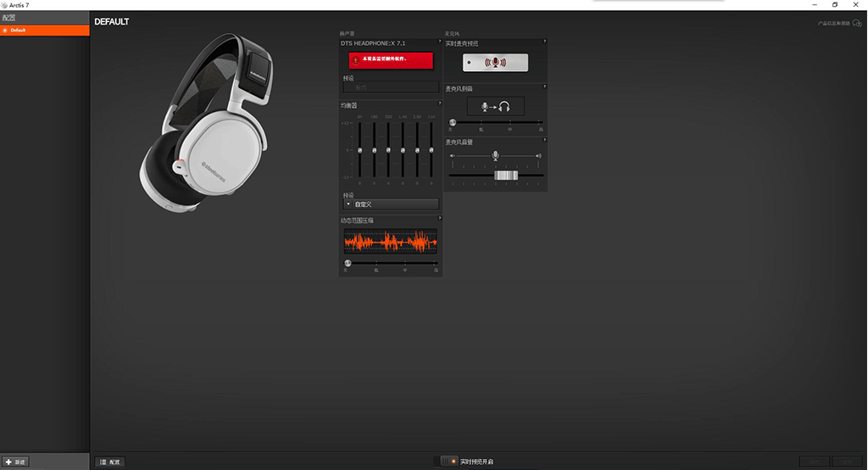This screenshot has width=868, height=470.
Task: Adjust the microphone volume slider thumb
Action: coord(506,175)
